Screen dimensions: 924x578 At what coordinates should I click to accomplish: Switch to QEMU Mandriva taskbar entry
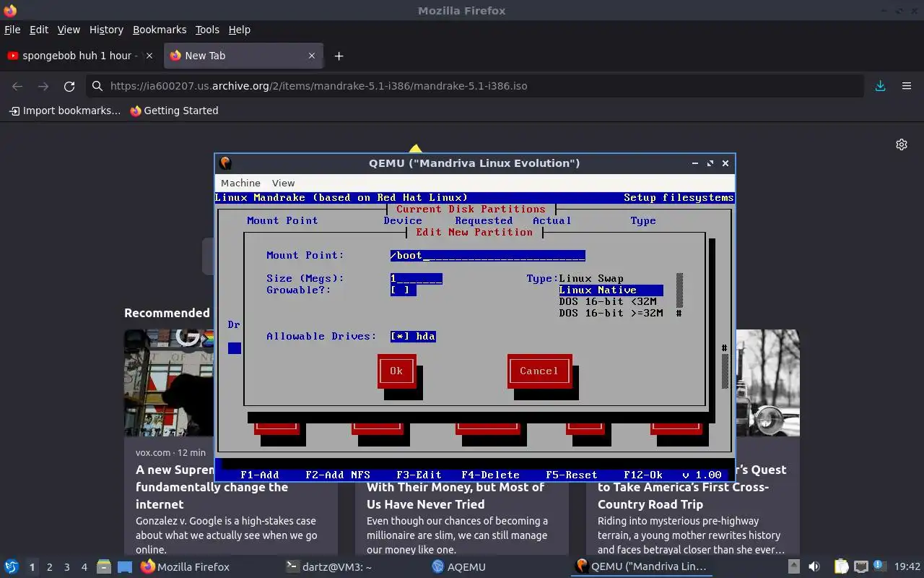pos(642,567)
